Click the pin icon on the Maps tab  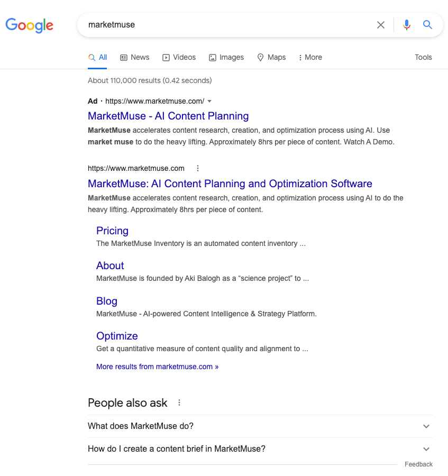pyautogui.click(x=260, y=57)
